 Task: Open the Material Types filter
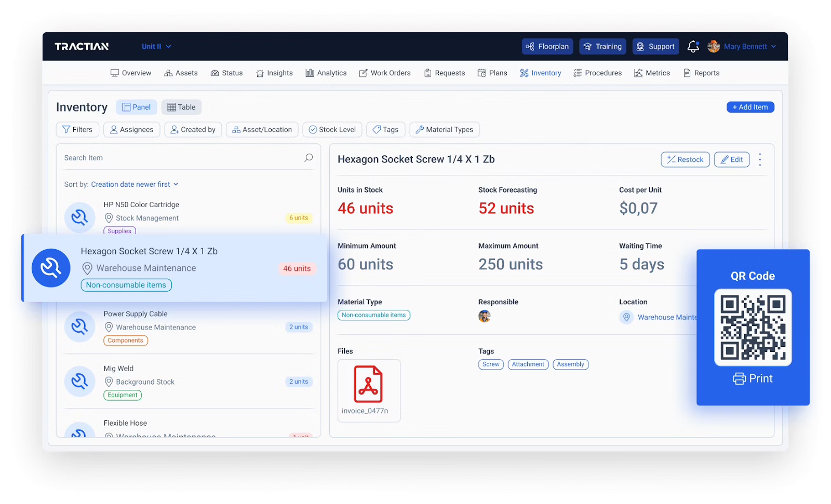click(445, 130)
